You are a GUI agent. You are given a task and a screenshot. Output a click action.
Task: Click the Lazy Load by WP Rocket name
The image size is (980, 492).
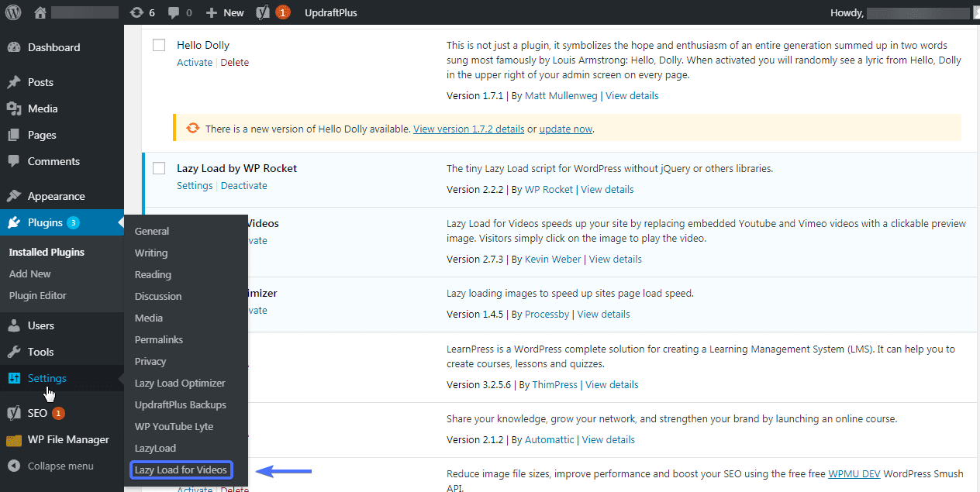236,168
